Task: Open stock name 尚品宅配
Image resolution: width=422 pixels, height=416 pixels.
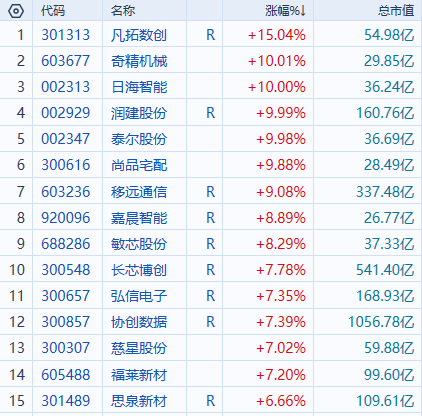Action: (x=139, y=165)
